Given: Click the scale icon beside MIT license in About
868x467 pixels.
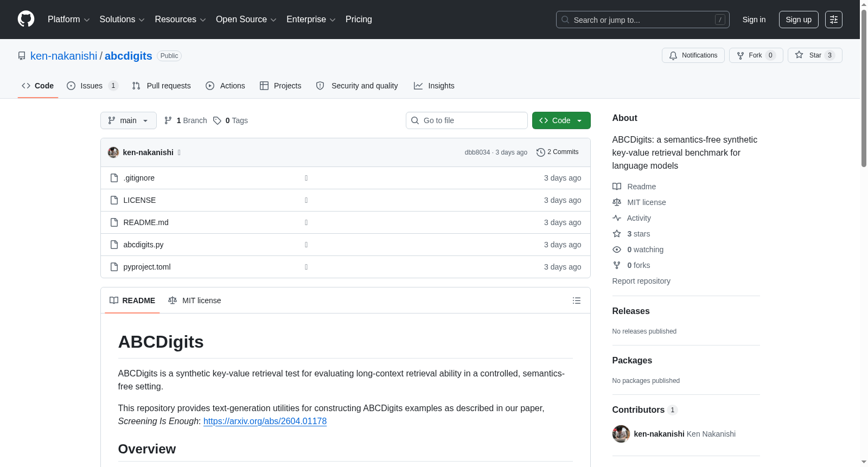Looking at the screenshot, I should 617,202.
